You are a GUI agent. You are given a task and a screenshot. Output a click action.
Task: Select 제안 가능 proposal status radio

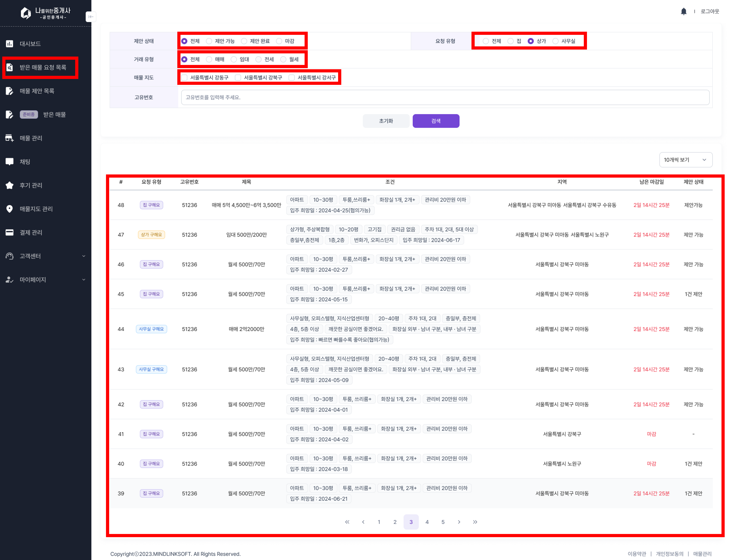(209, 41)
